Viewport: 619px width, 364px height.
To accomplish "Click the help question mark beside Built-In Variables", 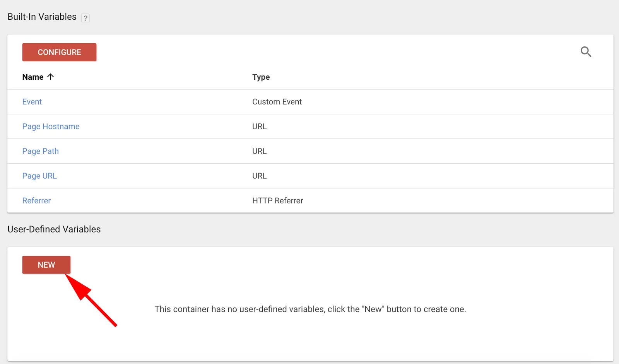I will tap(85, 18).
